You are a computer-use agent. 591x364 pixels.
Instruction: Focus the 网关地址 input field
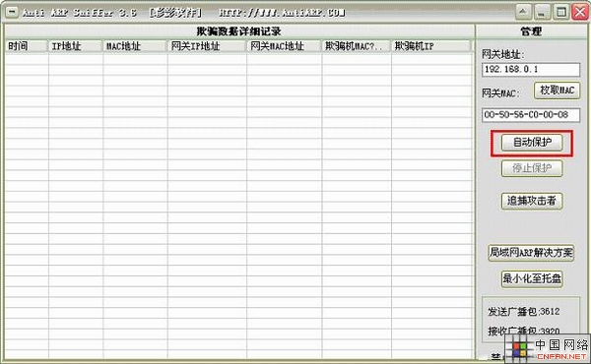(531, 70)
